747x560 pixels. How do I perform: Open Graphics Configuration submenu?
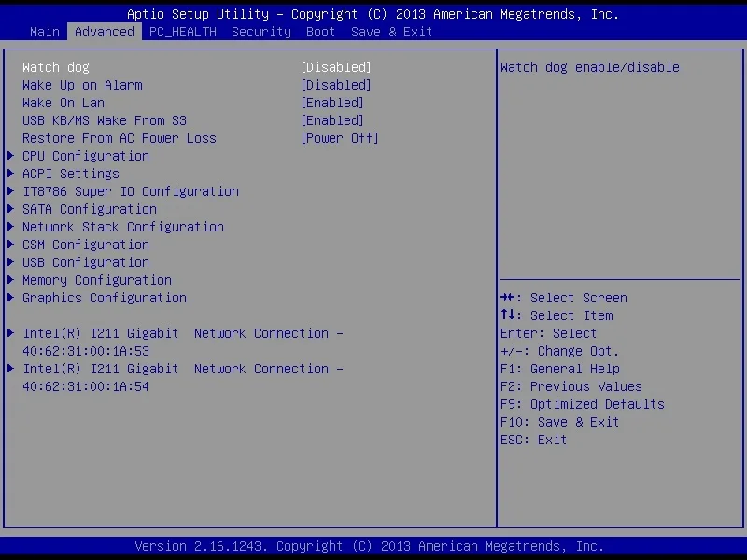105,298
